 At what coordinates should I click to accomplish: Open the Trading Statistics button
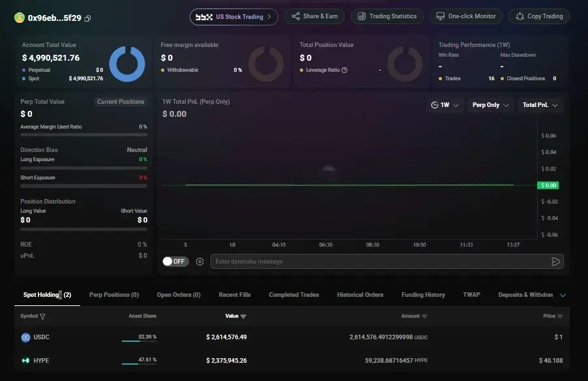tap(387, 16)
